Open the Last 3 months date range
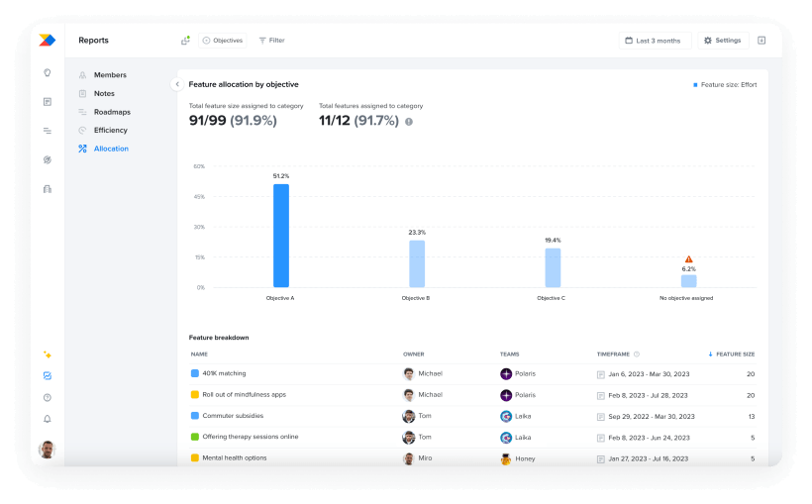Viewport: 812px width, 504px height. coord(655,41)
